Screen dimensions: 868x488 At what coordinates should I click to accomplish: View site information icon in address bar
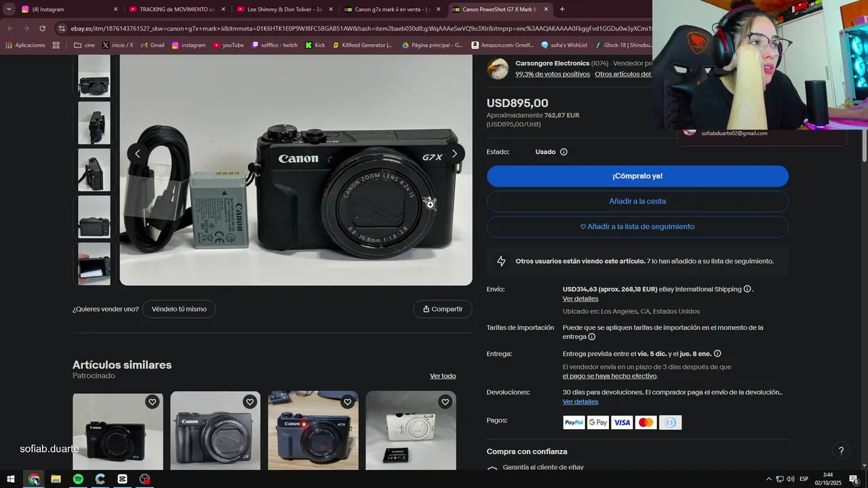[x=62, y=28]
